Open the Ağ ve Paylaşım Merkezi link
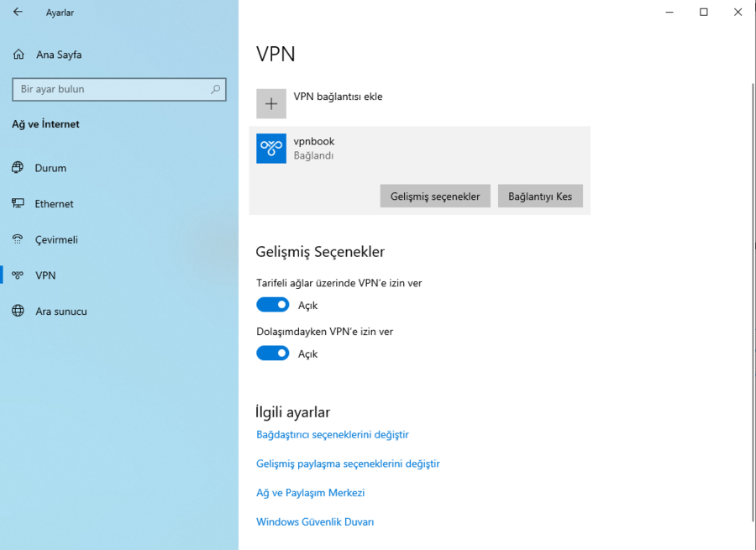Viewport: 756px width, 550px height. [310, 493]
